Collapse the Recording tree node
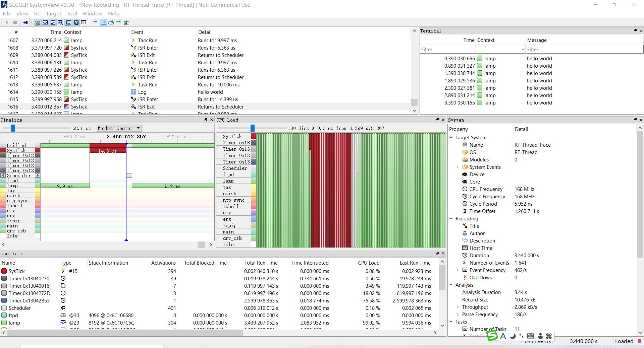This screenshot has width=644, height=348. (x=451, y=218)
